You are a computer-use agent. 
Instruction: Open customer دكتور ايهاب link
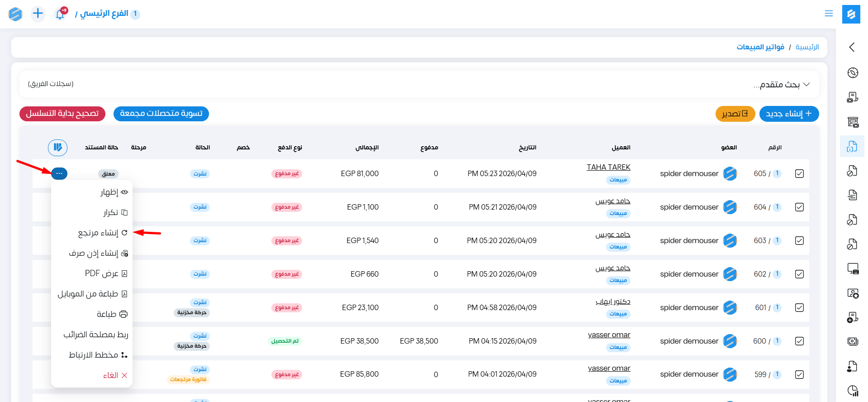[613, 301]
